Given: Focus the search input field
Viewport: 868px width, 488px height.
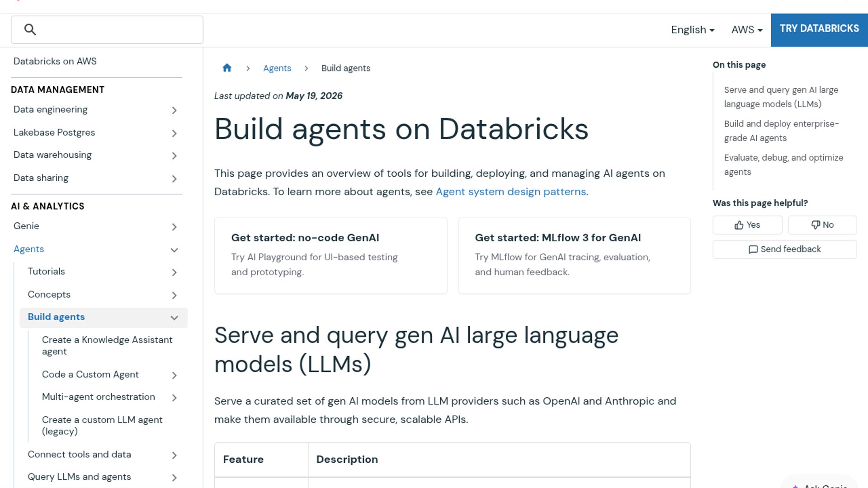Looking at the screenshot, I should pyautogui.click(x=107, y=30).
